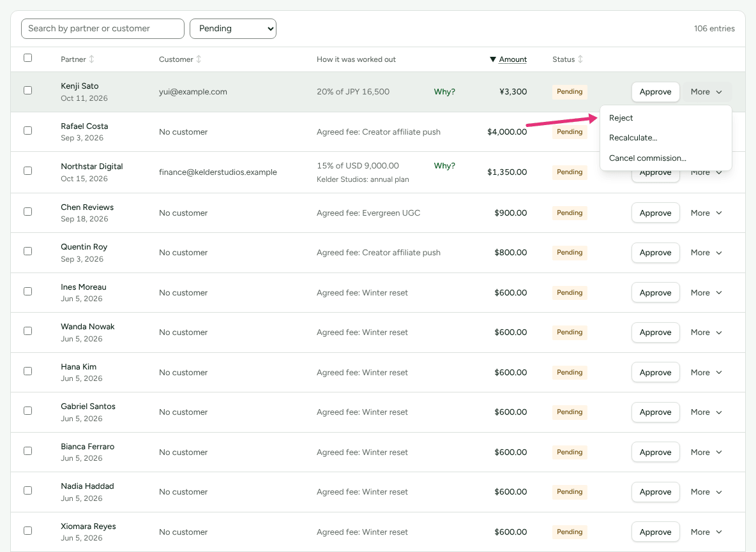Click the Partner column header label
756x552 pixels.
pyautogui.click(x=73, y=59)
